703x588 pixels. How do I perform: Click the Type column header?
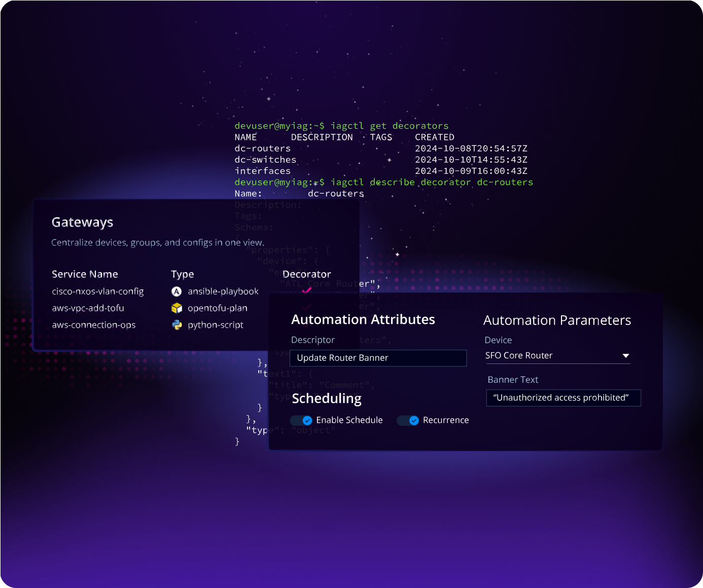click(183, 274)
